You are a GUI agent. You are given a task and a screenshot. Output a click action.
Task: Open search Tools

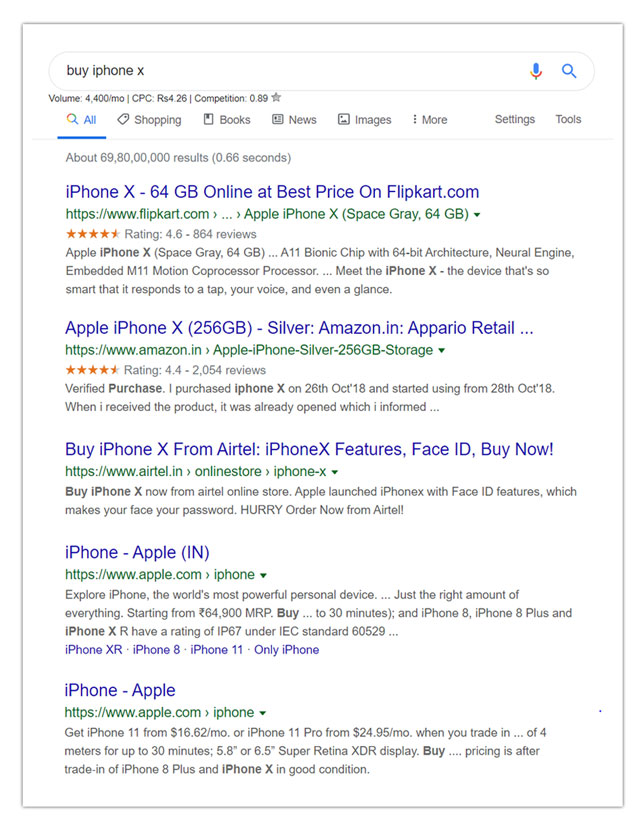coord(568,119)
